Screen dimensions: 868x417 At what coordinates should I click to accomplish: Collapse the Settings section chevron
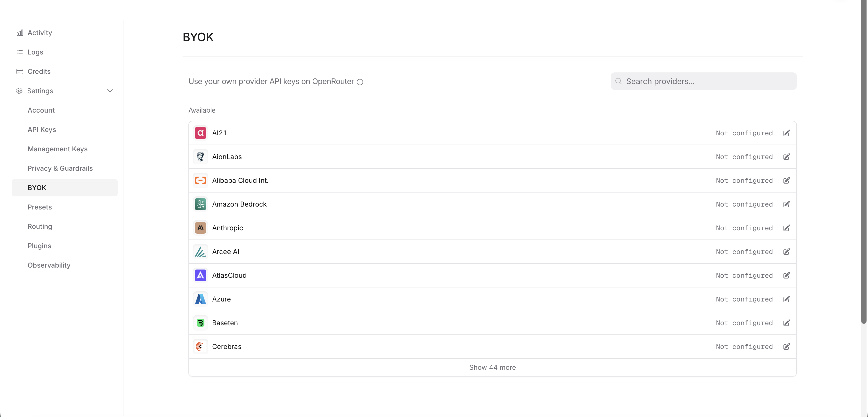(x=110, y=91)
